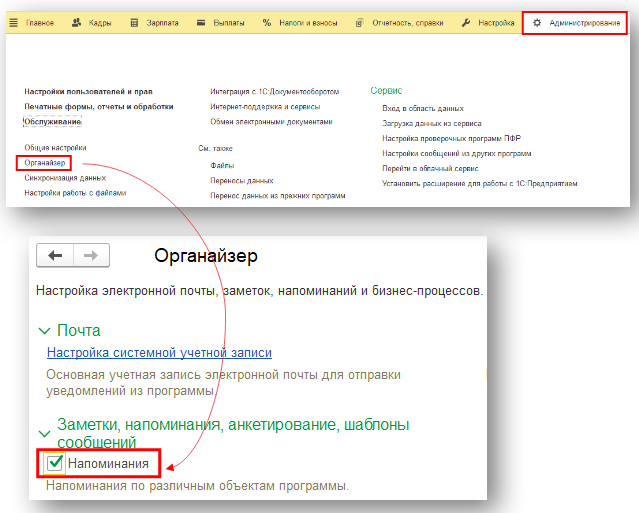Click the hamburger icon next to Главное

click(16, 22)
